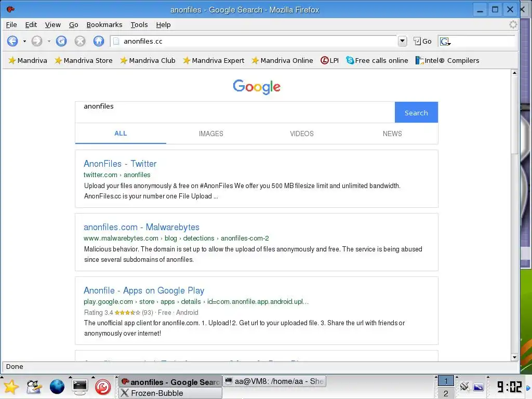
Task: Click the Stop loading button
Action: tap(79, 41)
